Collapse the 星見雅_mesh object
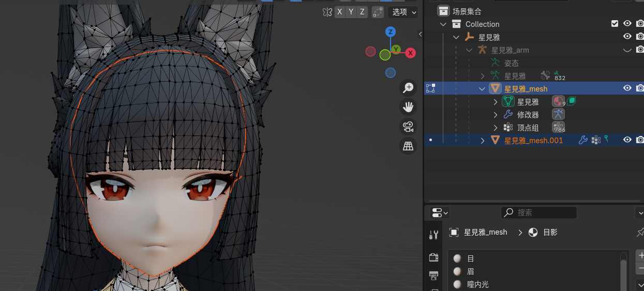644x291 pixels. pos(482,89)
